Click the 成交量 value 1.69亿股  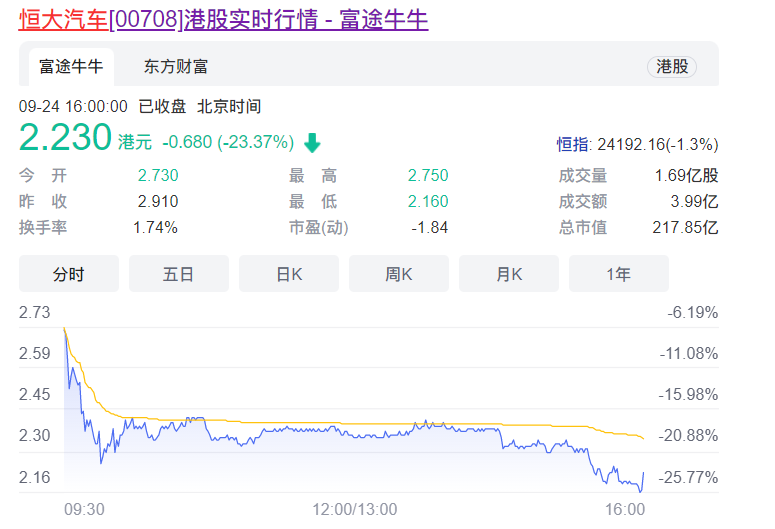coord(687,176)
